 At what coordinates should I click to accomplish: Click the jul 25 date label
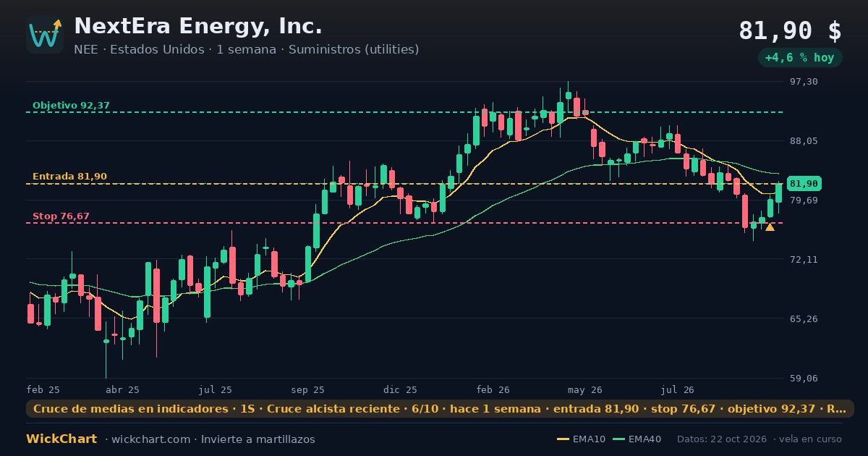pyautogui.click(x=216, y=389)
